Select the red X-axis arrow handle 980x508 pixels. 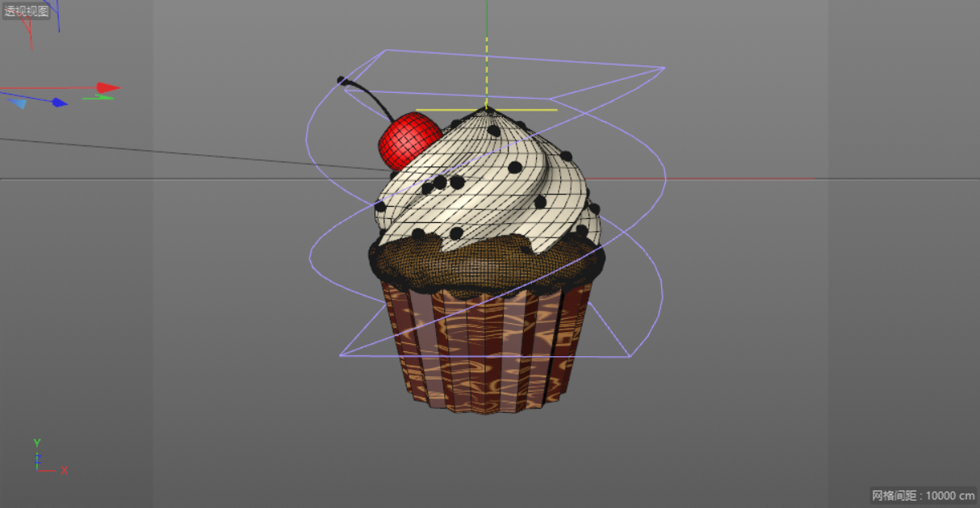click(x=108, y=87)
